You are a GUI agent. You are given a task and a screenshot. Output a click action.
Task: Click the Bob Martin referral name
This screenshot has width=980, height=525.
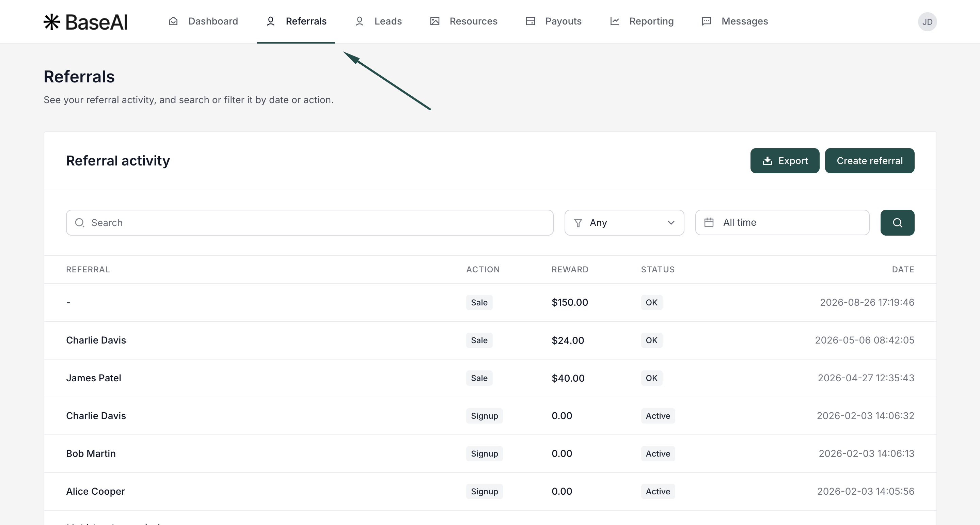(x=91, y=454)
